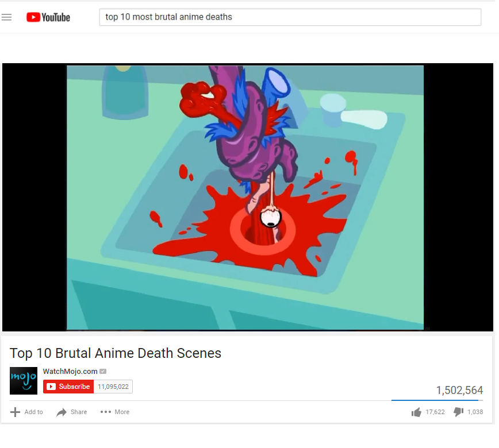Click the verified badge next to WatchMojo.com
This screenshot has width=499, height=448.
103,372
